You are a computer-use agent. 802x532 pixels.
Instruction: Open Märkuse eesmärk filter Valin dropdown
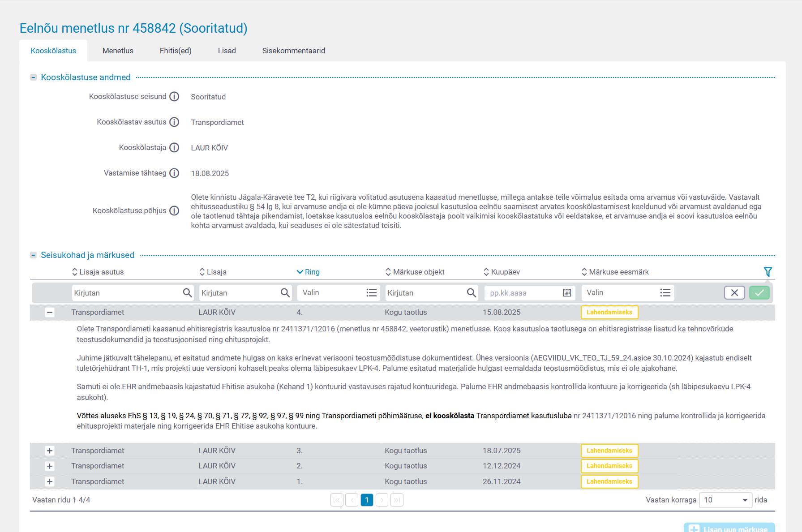627,293
